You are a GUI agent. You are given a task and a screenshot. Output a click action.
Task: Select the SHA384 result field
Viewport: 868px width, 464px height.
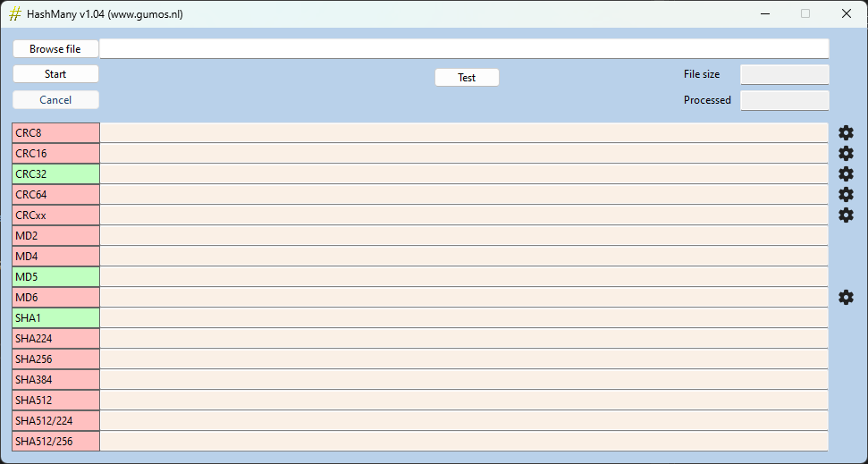click(x=463, y=380)
